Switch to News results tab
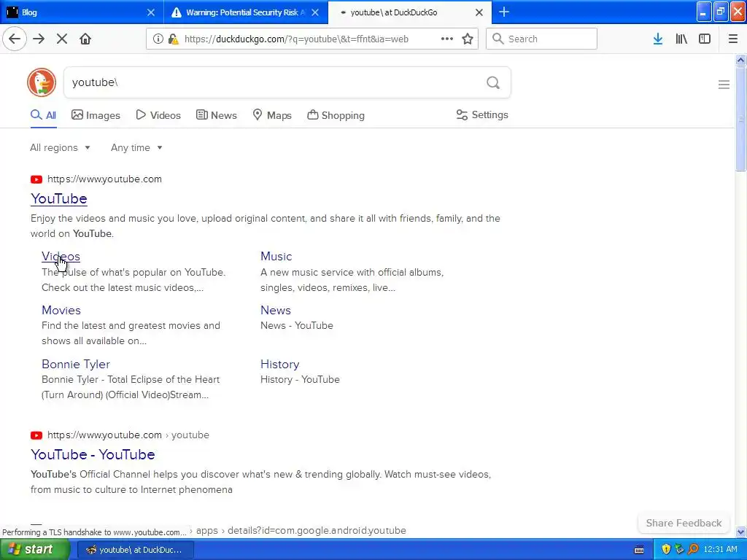The image size is (747, 560). [x=216, y=115]
